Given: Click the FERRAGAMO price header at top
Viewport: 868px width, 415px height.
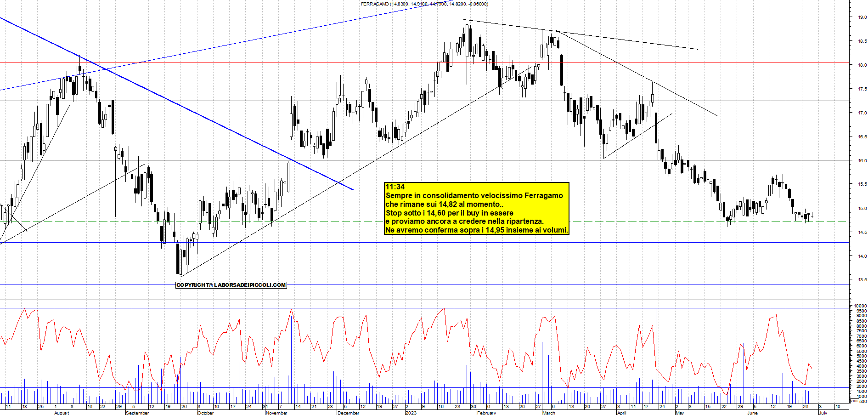Looking at the screenshot, I should [424, 4].
